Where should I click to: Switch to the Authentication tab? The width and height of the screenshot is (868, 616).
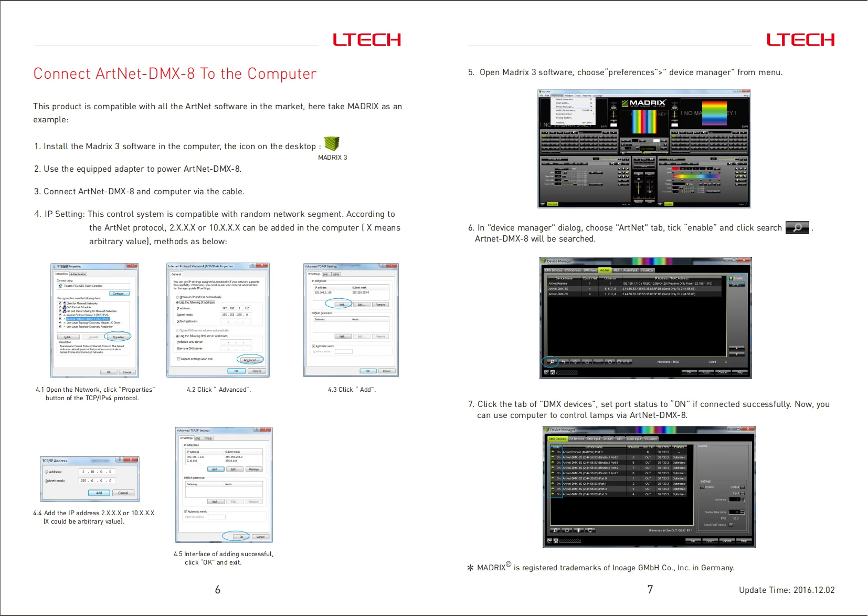pos(78,274)
